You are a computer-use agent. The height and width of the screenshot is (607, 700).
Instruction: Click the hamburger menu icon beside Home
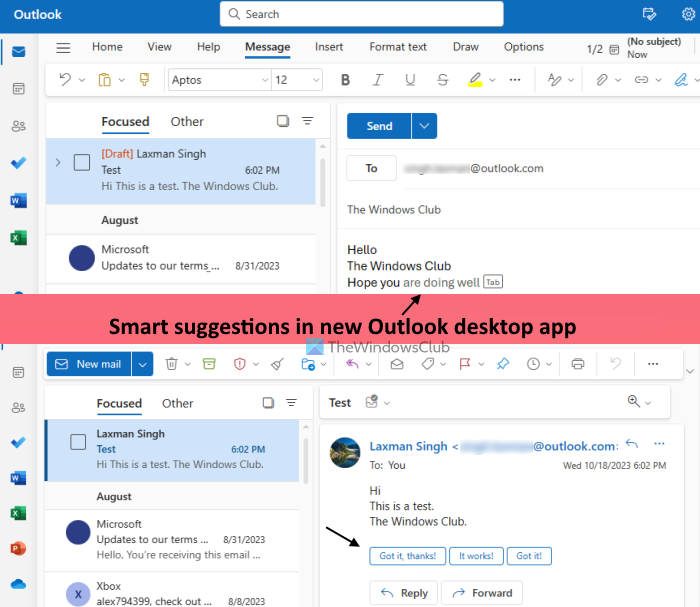[x=63, y=47]
